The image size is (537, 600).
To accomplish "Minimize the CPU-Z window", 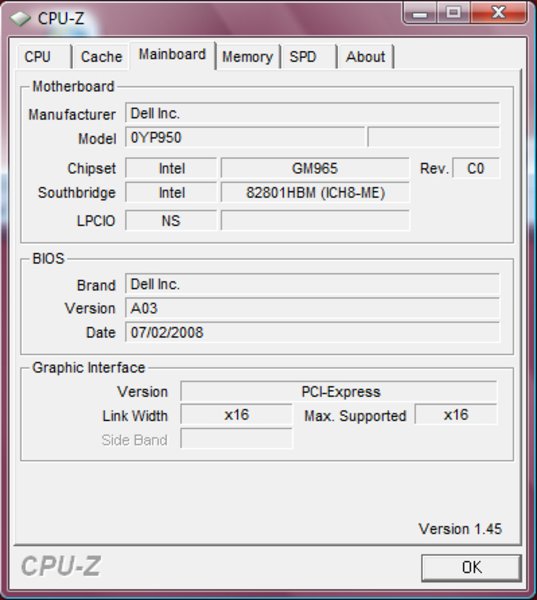I will (420, 14).
